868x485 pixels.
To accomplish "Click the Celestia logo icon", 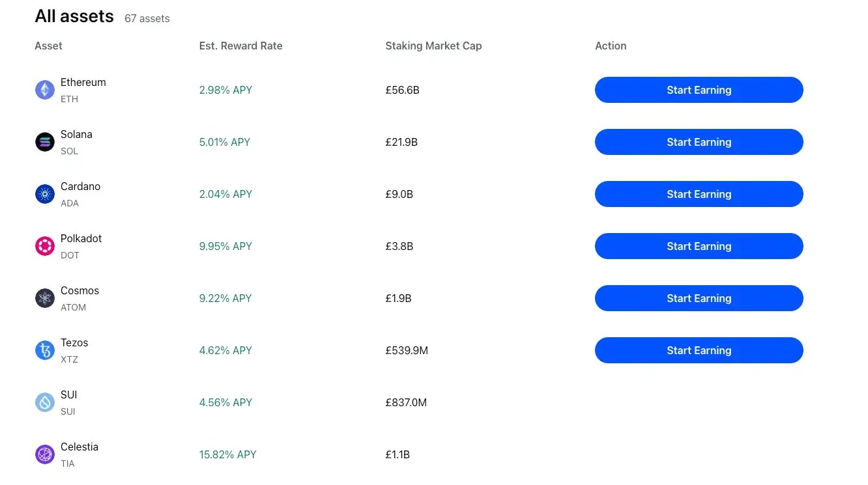I will (44, 454).
